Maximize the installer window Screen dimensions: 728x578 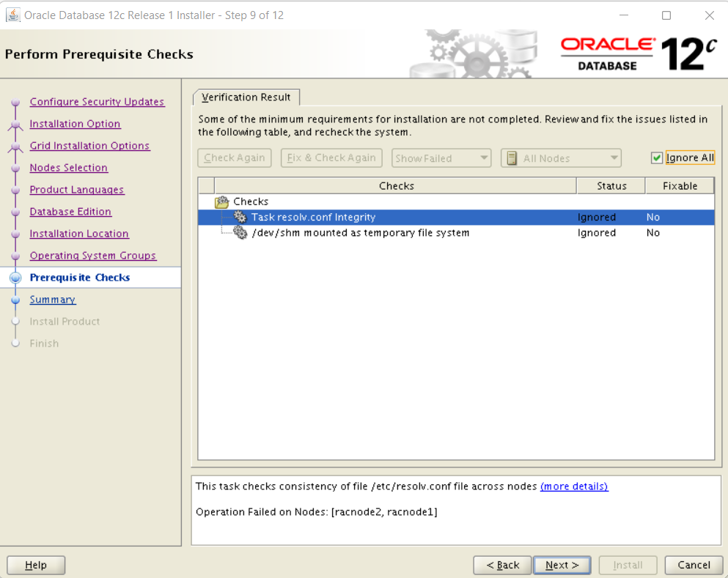click(666, 15)
